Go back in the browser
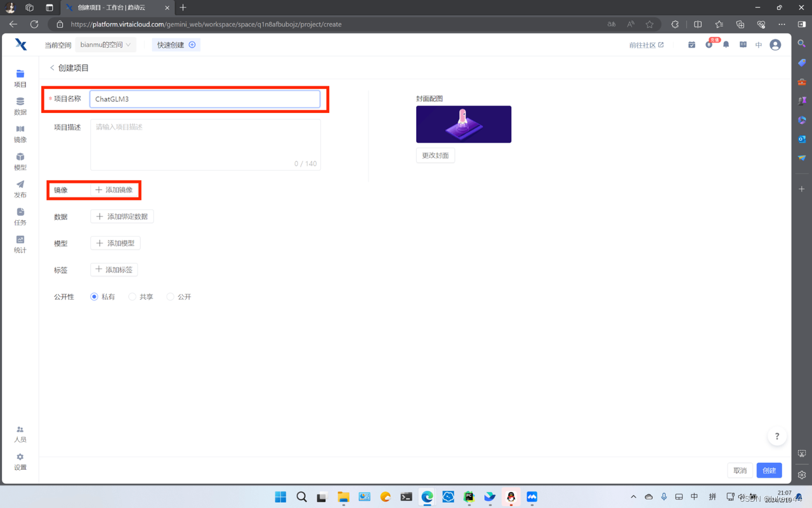This screenshot has width=812, height=508. coord(13,24)
